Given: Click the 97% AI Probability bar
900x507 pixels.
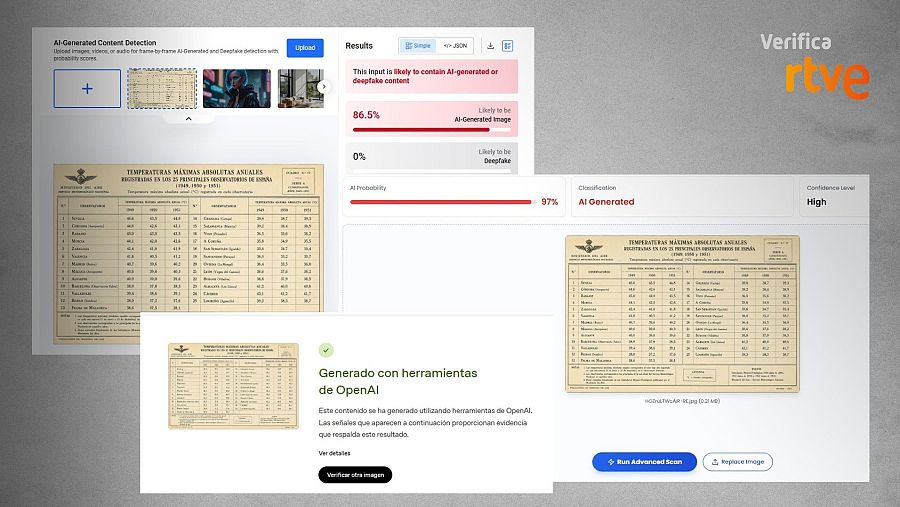Looking at the screenshot, I should [x=443, y=202].
